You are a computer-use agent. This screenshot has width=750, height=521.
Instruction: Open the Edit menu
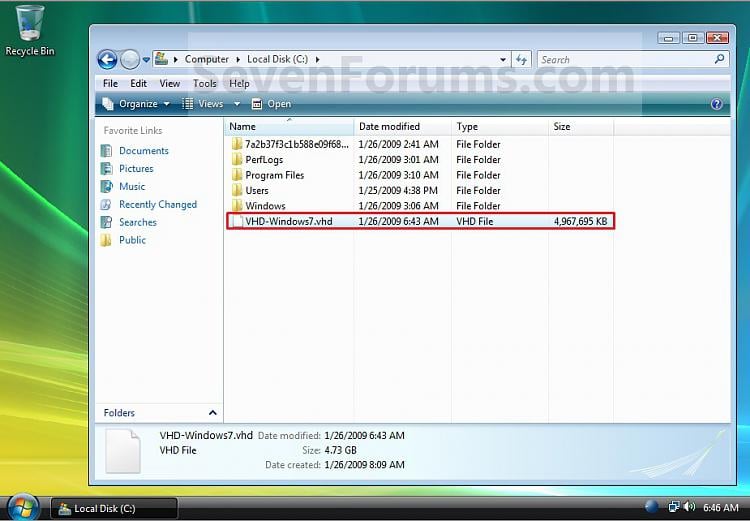138,83
